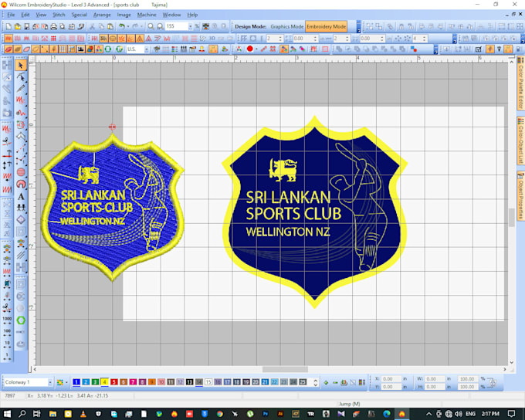Click the blue and red squares icon
The height and width of the screenshot is (420, 525).
pyautogui.click(x=414, y=49)
